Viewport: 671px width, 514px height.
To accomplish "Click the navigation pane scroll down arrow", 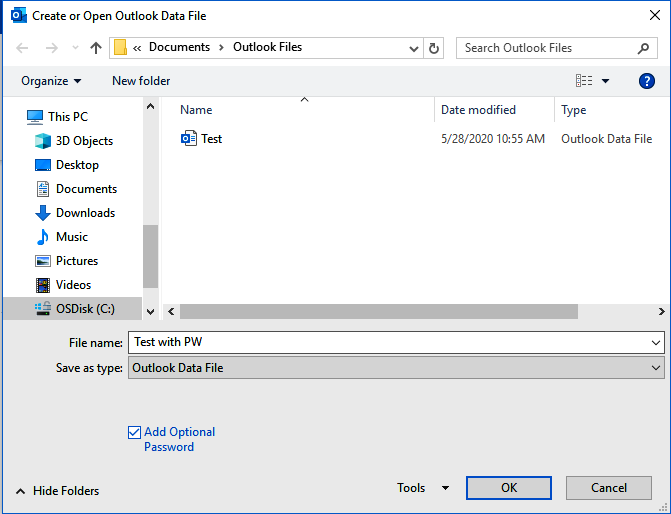I will click(x=150, y=312).
